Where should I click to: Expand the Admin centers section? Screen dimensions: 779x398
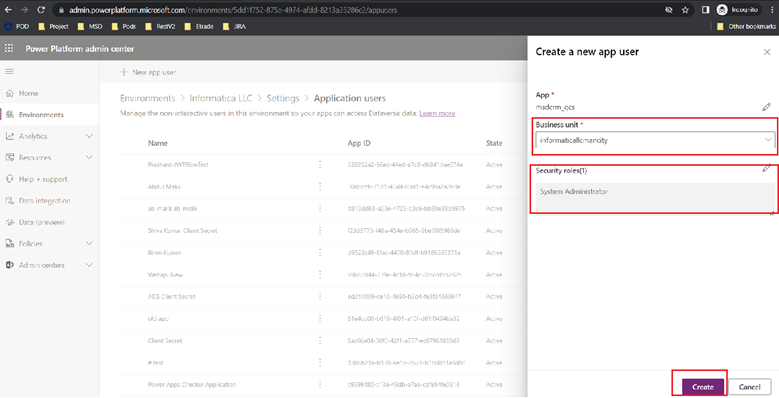point(89,265)
